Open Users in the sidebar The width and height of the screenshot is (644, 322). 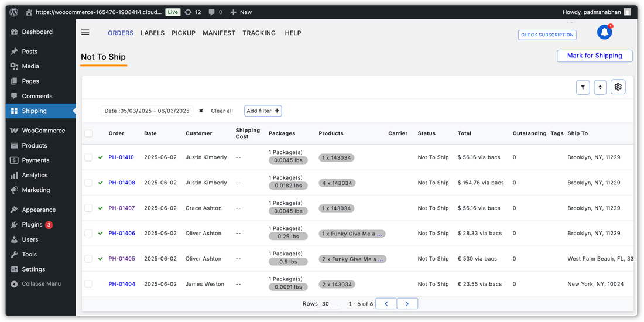[x=40, y=239]
